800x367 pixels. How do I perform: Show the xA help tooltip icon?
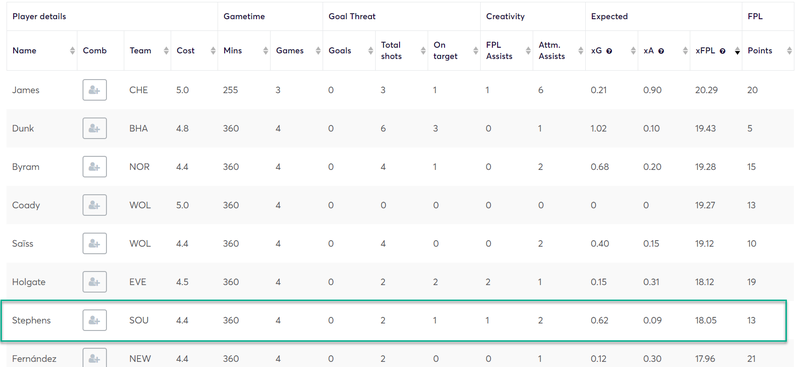pos(661,51)
